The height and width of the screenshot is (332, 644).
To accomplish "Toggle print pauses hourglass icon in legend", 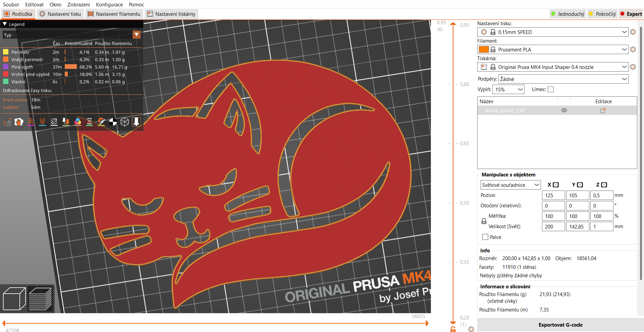I will [90, 122].
